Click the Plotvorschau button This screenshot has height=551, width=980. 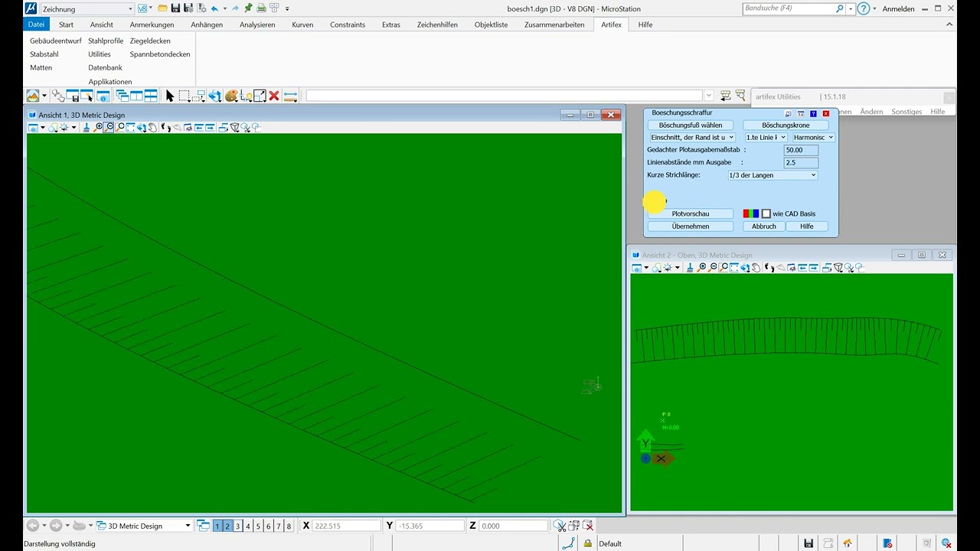(x=691, y=214)
